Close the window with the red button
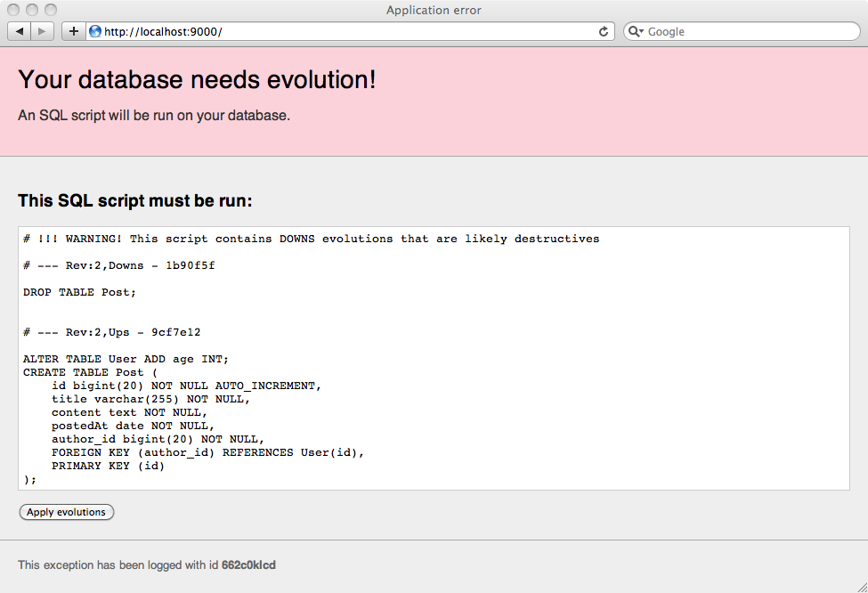The height and width of the screenshot is (593, 868). [13, 10]
